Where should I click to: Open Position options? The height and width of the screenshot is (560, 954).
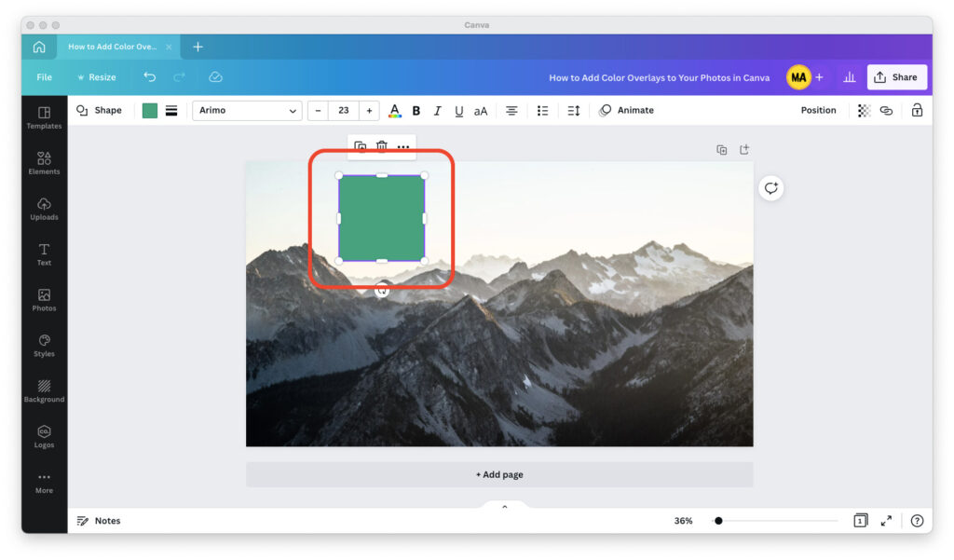point(818,110)
